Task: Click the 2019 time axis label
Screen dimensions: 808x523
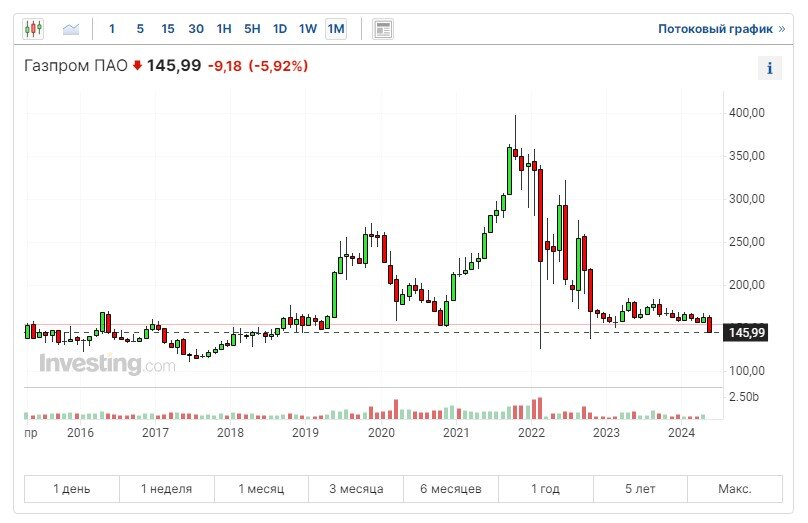Action: (x=306, y=433)
